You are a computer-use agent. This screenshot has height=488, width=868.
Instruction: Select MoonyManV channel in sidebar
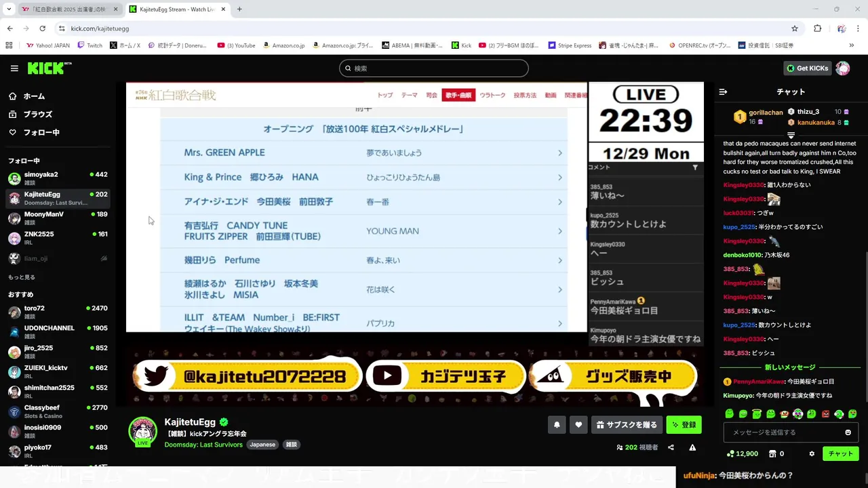(58, 218)
